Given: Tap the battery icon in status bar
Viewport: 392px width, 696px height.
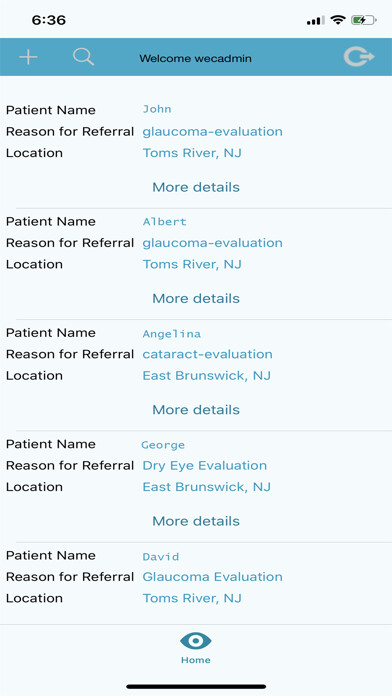Looking at the screenshot, I should (x=364, y=20).
